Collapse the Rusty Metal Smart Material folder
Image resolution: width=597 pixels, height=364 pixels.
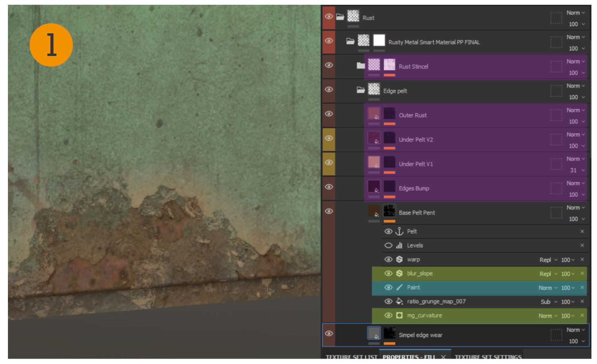coord(350,41)
